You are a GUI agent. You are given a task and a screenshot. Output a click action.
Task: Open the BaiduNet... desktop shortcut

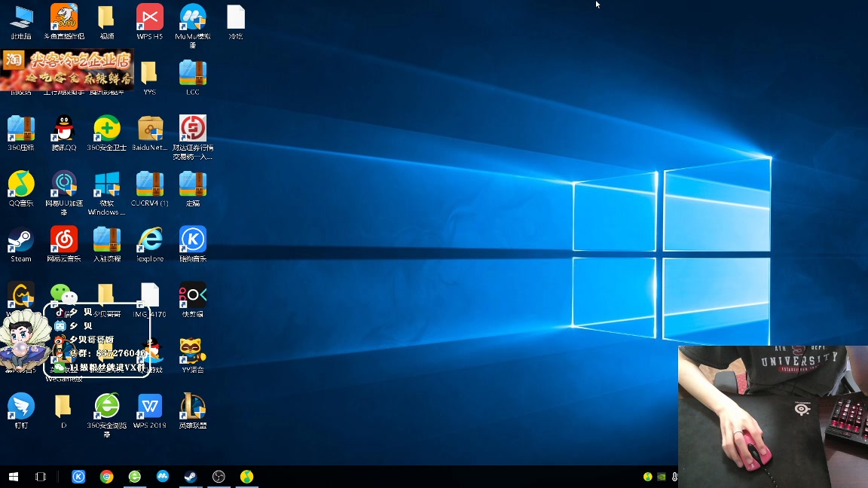point(149,133)
